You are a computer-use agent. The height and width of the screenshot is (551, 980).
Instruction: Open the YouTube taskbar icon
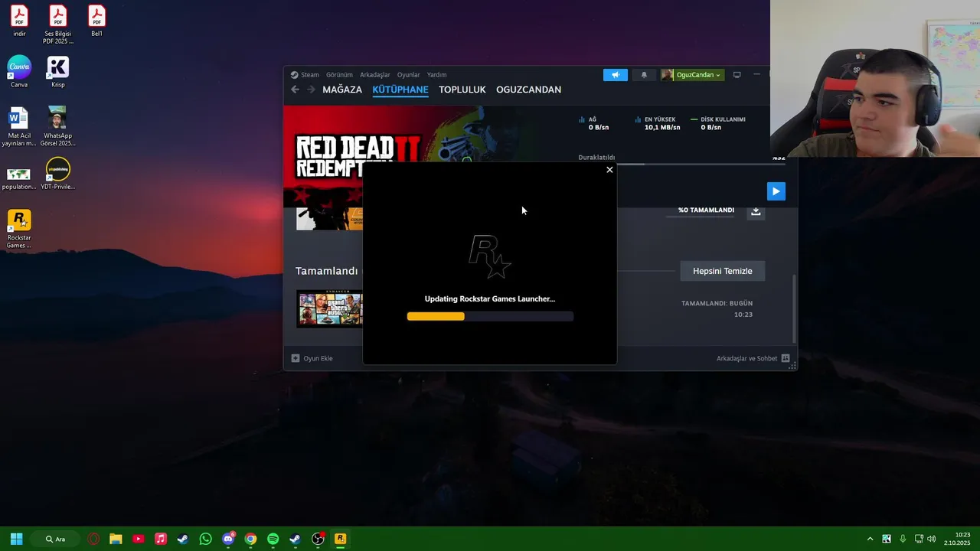click(x=138, y=539)
